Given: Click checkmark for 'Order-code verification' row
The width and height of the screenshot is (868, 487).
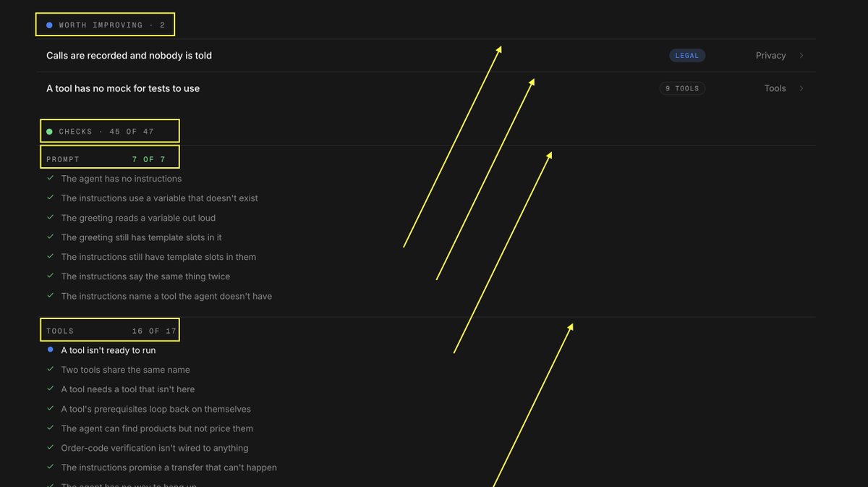Looking at the screenshot, I should pyautogui.click(x=50, y=447).
